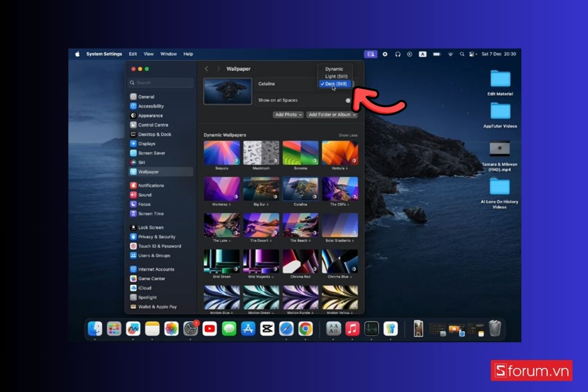Expand the Add Photo dropdown

[x=288, y=115]
